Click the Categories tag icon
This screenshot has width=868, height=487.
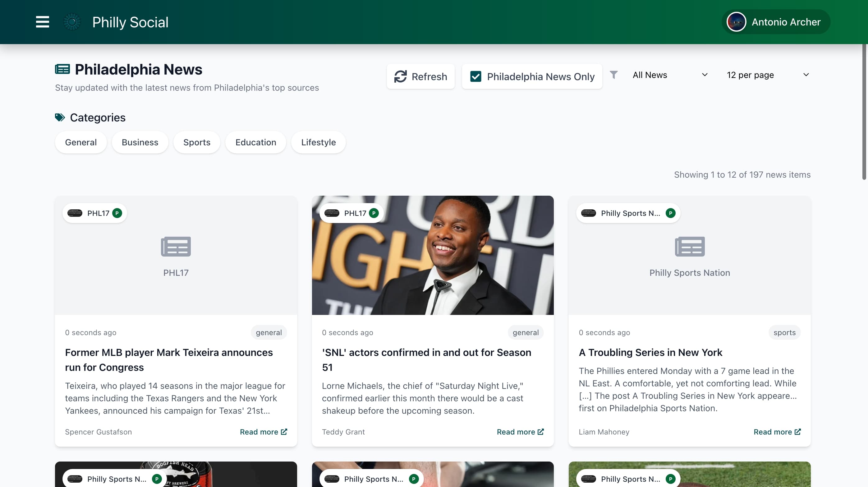pyautogui.click(x=60, y=117)
